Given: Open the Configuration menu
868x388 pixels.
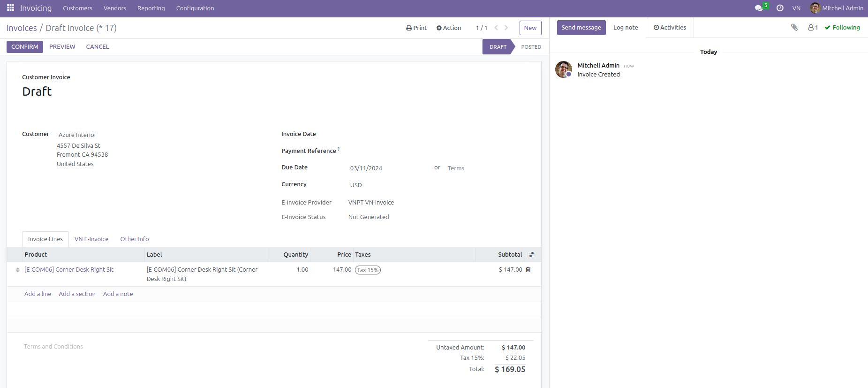Looking at the screenshot, I should point(195,8).
